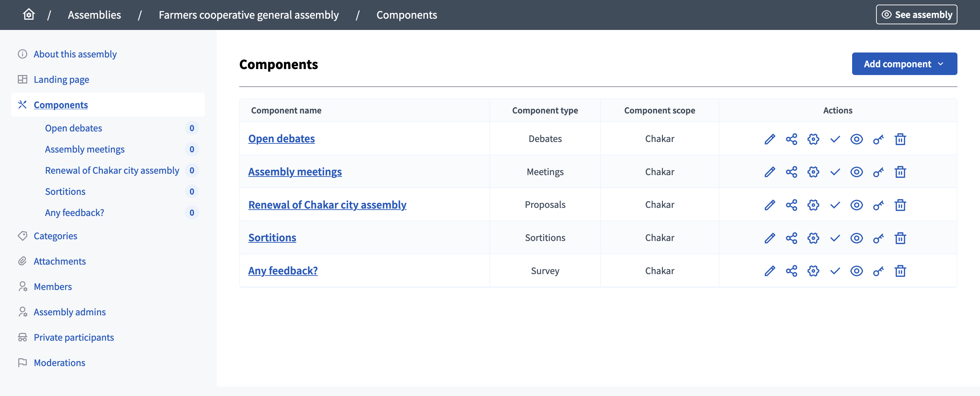
Task: Click the publish check icon for Sortitions
Action: coord(835,237)
